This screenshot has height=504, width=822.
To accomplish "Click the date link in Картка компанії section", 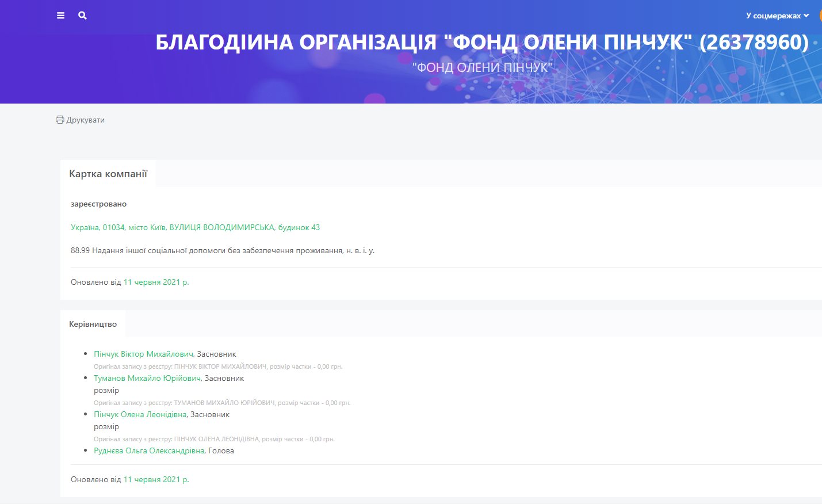I will pyautogui.click(x=156, y=282).
